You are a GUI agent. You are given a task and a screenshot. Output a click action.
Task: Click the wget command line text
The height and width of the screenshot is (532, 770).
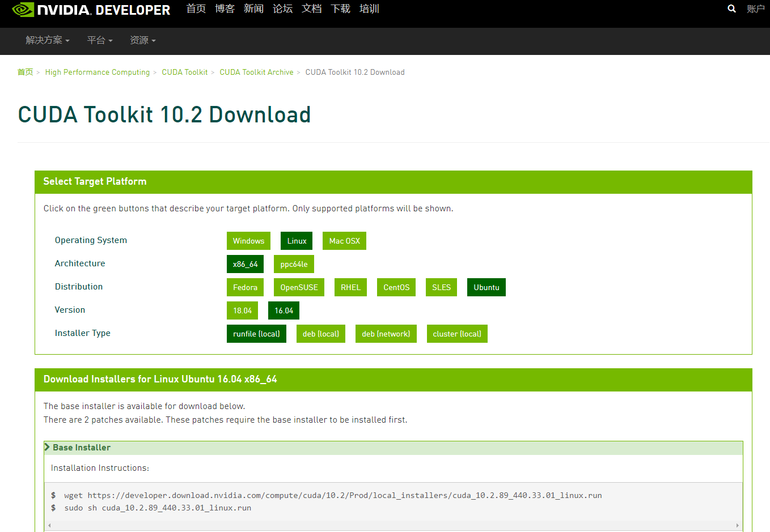pos(333,495)
